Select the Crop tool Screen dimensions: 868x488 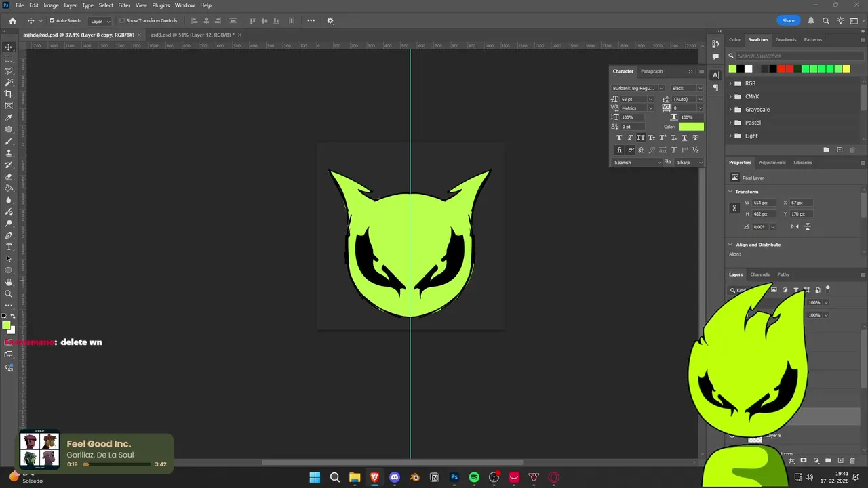coord(9,94)
